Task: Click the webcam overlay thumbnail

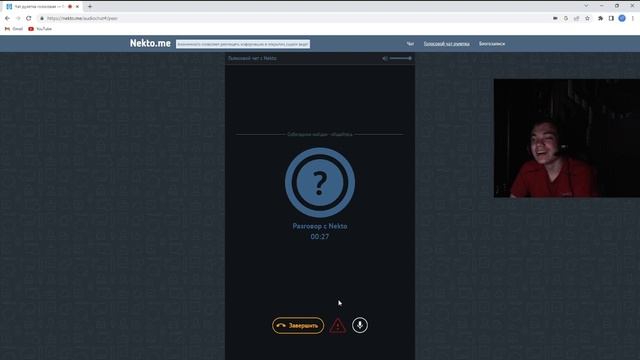Action: [x=567, y=138]
